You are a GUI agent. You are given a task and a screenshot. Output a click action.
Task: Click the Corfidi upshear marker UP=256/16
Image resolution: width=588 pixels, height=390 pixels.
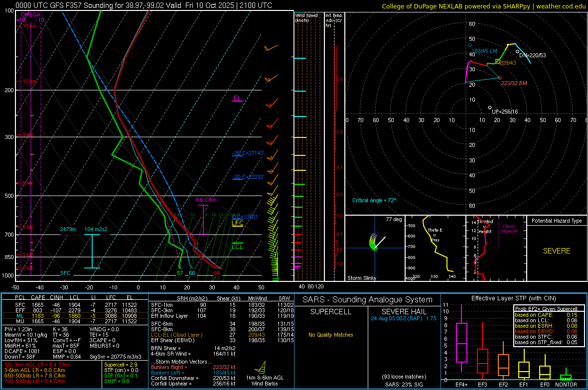(x=490, y=108)
